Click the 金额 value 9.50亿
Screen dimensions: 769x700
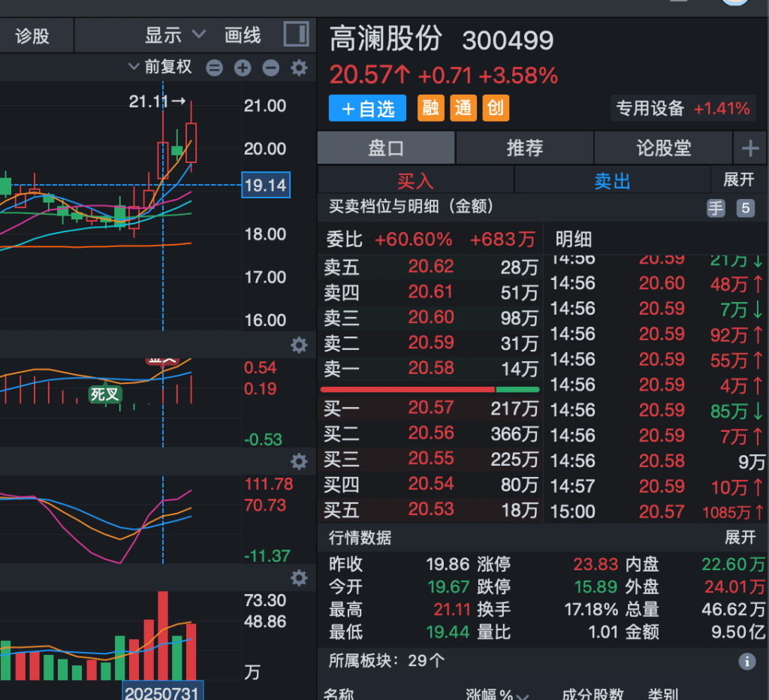tap(738, 632)
